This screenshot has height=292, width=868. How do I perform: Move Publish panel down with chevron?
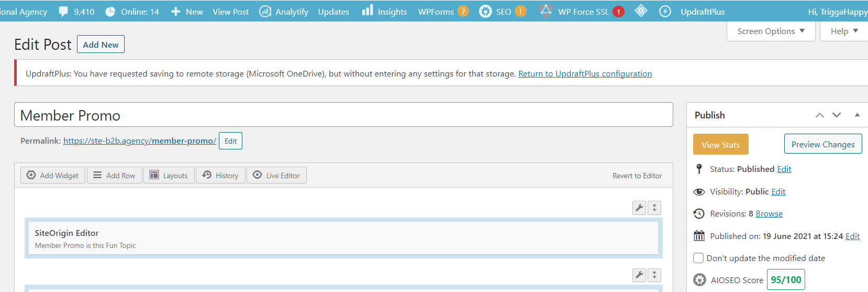837,115
